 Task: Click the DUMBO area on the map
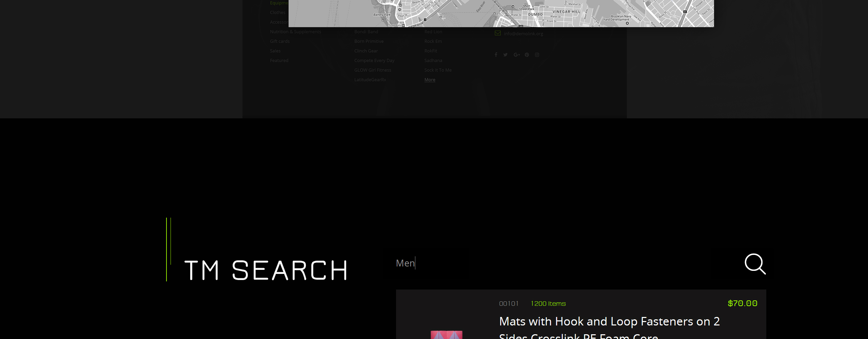(x=535, y=15)
